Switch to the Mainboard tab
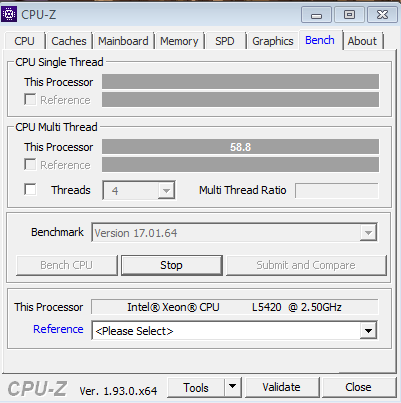 123,41
